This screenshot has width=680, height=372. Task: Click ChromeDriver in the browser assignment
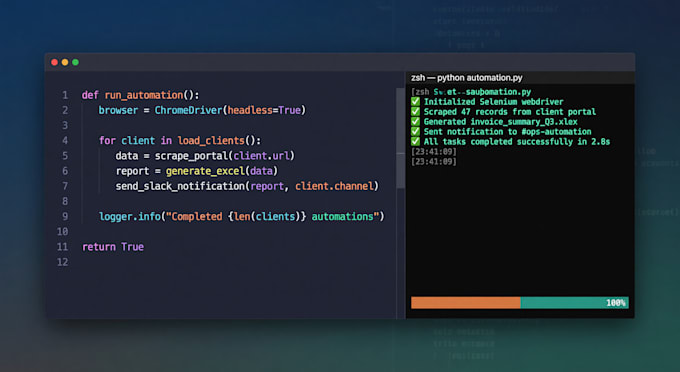tap(189, 110)
